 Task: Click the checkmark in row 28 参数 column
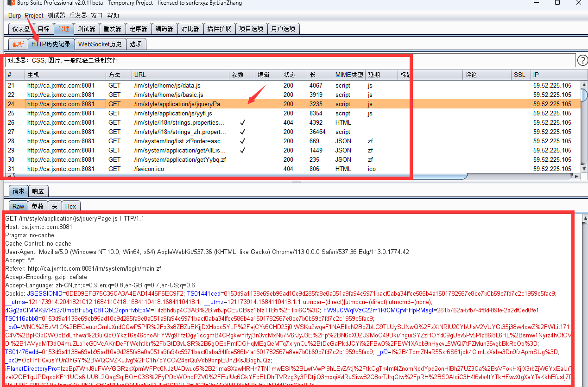[x=242, y=141]
